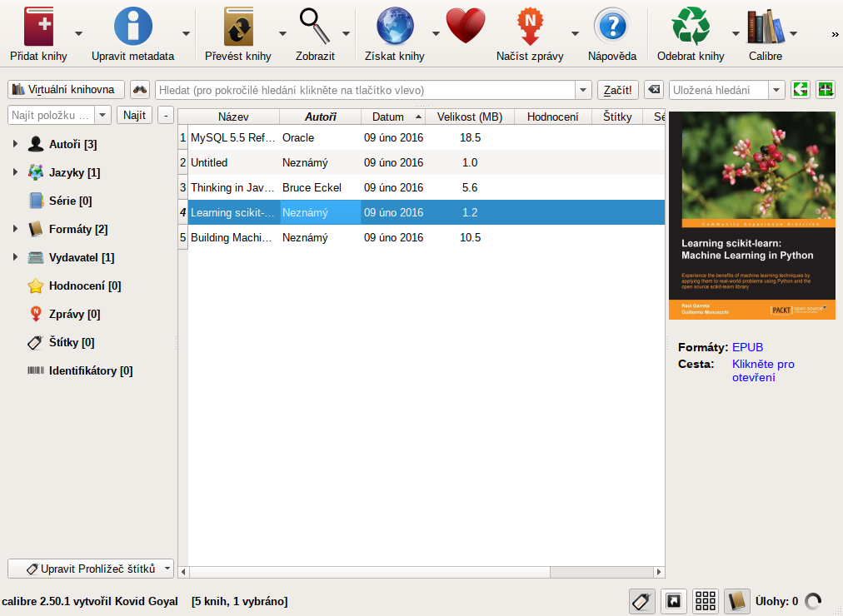
Task: Open the search history dropdown arrow
Action: [x=583, y=90]
